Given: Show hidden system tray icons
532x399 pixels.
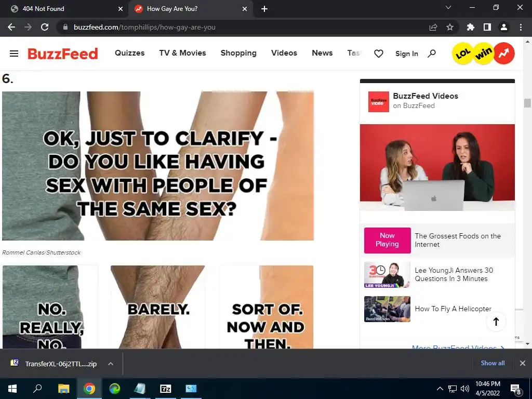Looking at the screenshot, I should click(440, 389).
